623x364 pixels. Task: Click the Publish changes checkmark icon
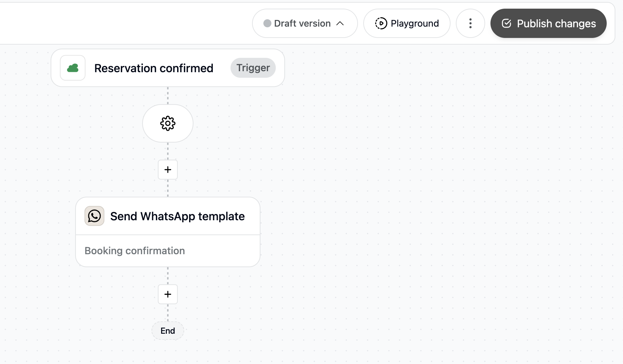[x=506, y=23]
